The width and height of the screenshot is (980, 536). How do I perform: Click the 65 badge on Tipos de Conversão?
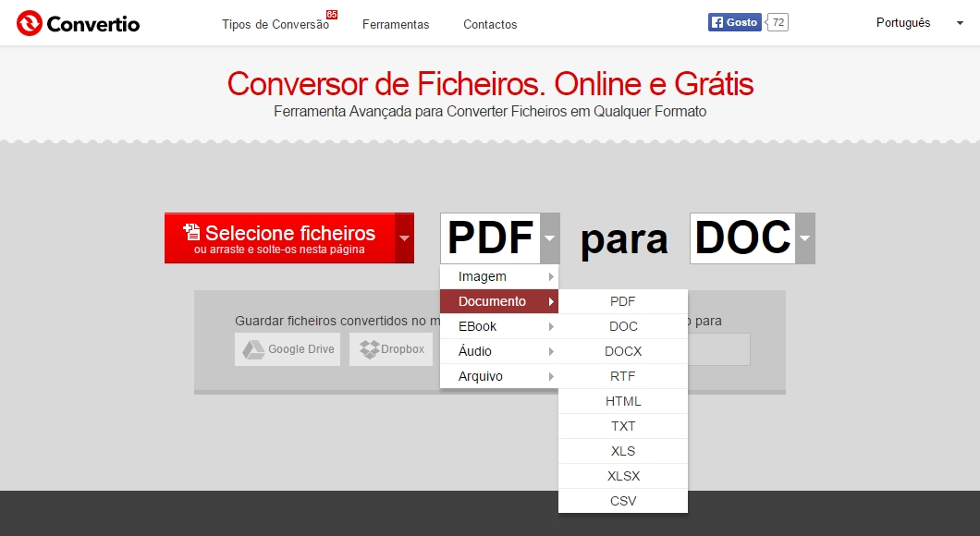(x=331, y=15)
